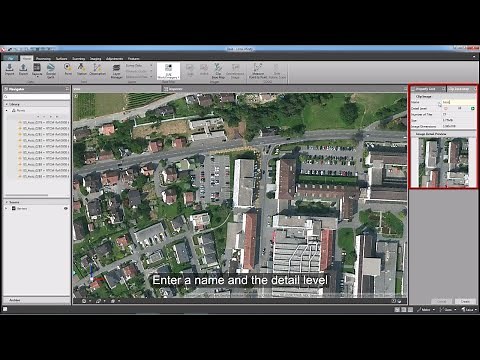Click the first greyed-out image tool left of Clip Base Map
The image size is (480, 360).
[190, 70]
